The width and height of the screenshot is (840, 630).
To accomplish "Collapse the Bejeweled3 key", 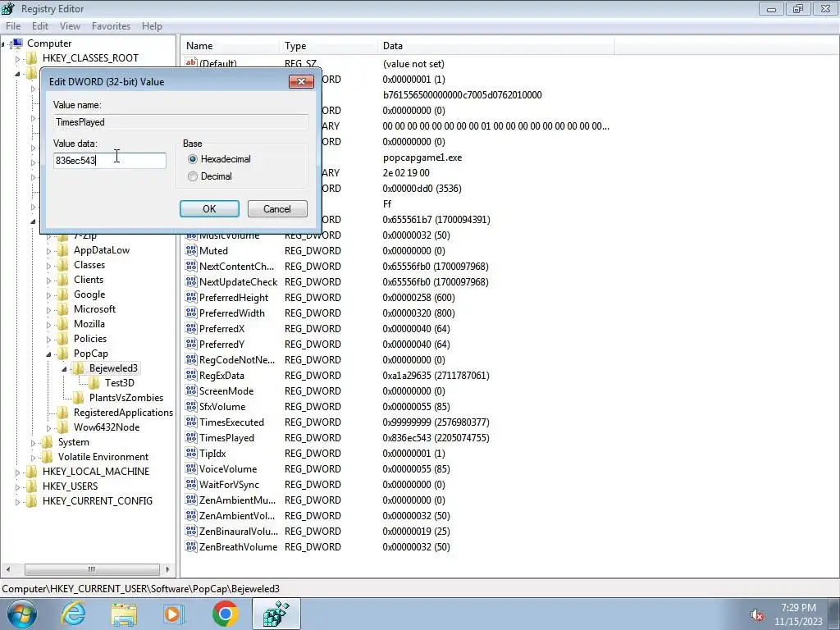I will pyautogui.click(x=64, y=368).
